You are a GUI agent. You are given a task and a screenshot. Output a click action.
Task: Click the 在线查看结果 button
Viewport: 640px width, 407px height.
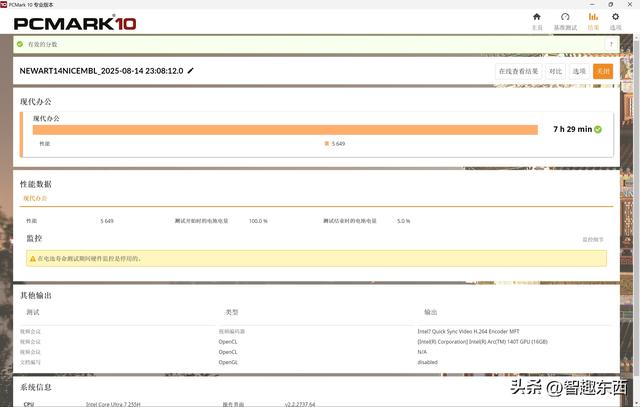pos(518,71)
